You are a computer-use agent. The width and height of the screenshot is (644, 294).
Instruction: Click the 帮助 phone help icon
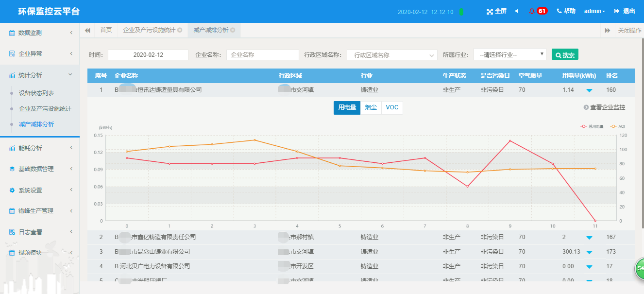coord(559,11)
